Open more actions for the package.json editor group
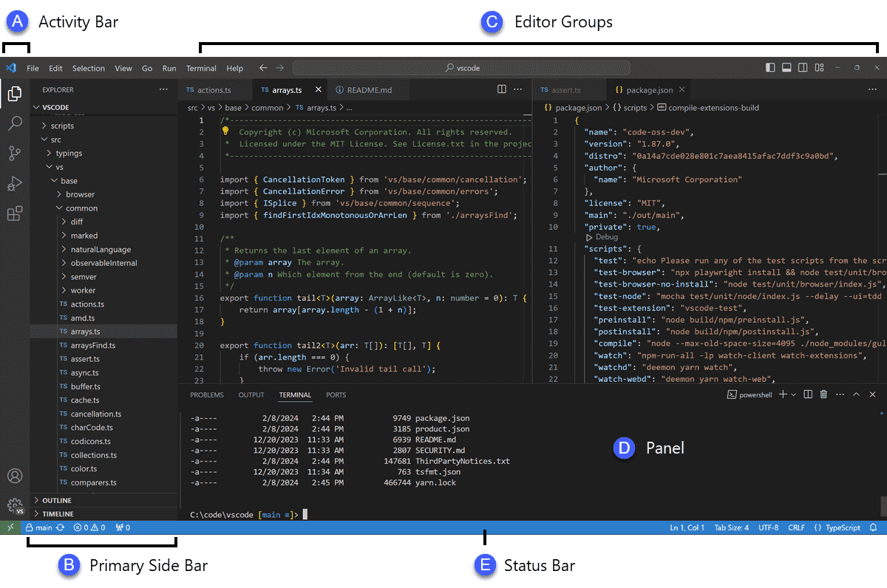This screenshot has width=887, height=588. (x=872, y=89)
